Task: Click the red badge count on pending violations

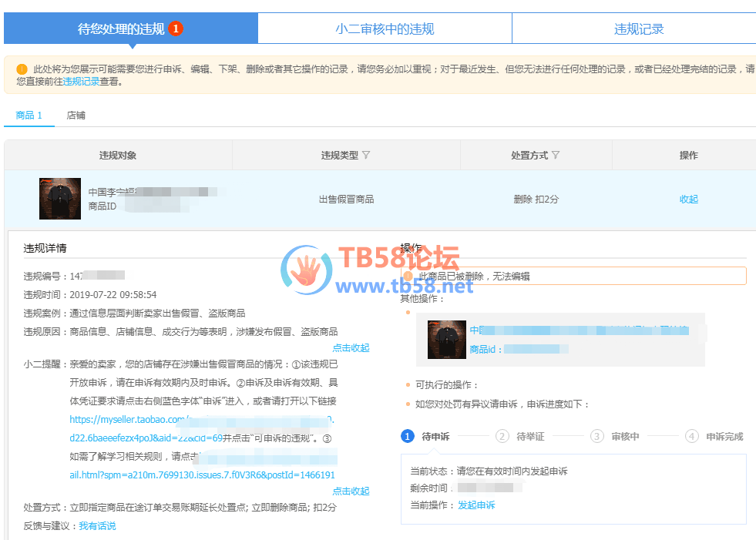Action: point(176,29)
